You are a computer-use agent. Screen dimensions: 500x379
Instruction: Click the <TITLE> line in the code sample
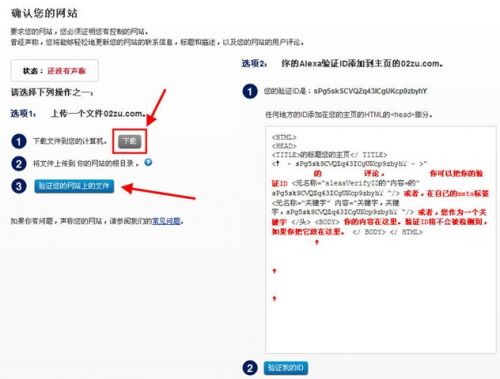pos(329,155)
